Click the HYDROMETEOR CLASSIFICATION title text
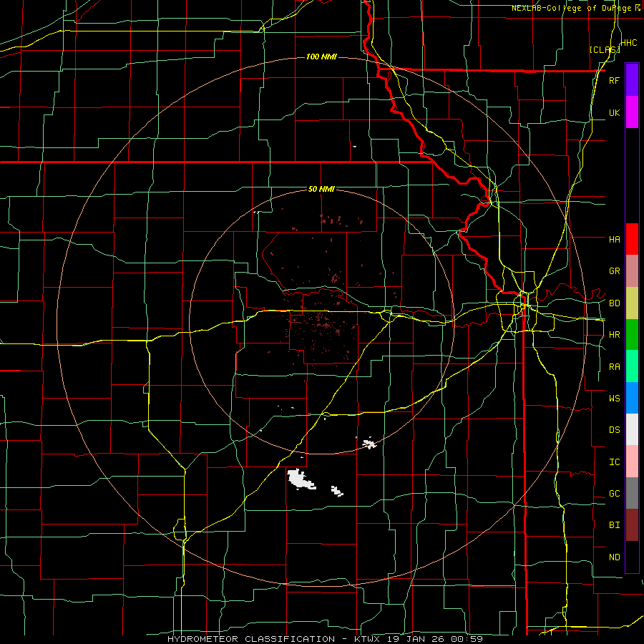 (x=251, y=639)
